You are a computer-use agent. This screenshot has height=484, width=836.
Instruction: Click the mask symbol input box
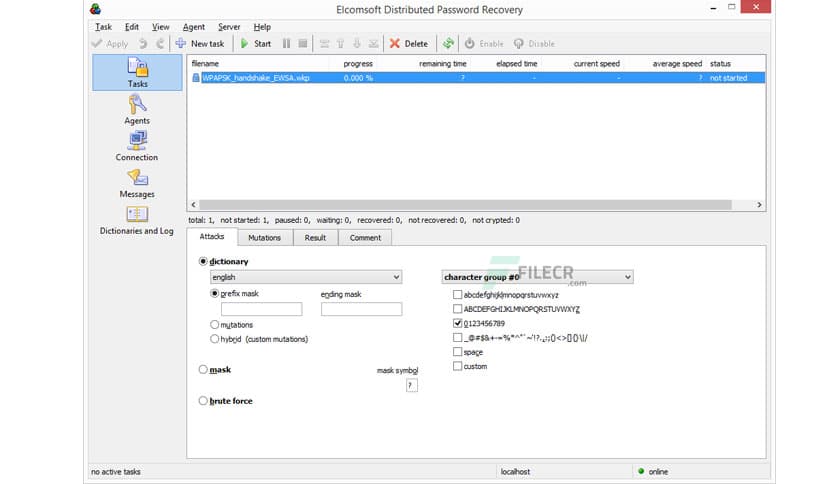(x=412, y=385)
